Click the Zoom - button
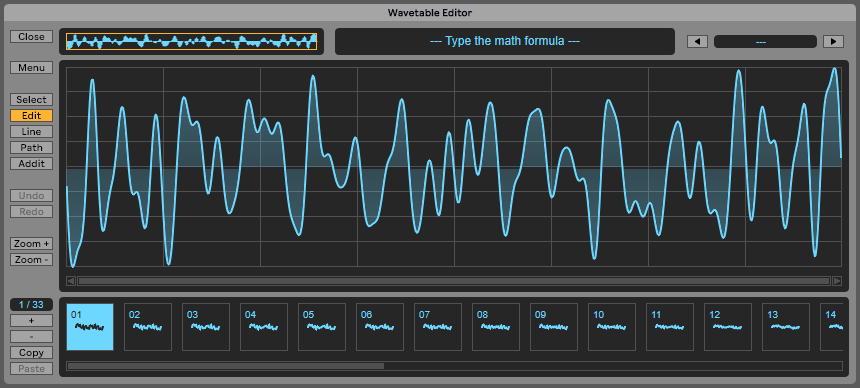The height and width of the screenshot is (388, 860). 31,260
